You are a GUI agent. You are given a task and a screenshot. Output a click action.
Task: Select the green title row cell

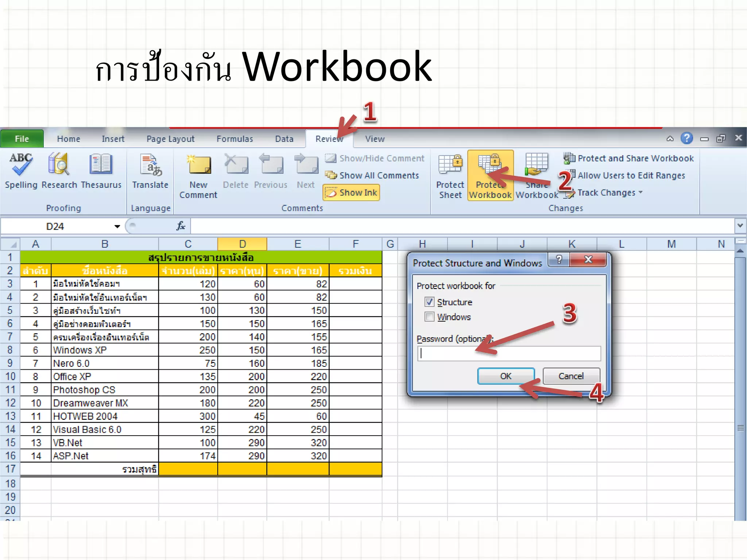point(201,257)
